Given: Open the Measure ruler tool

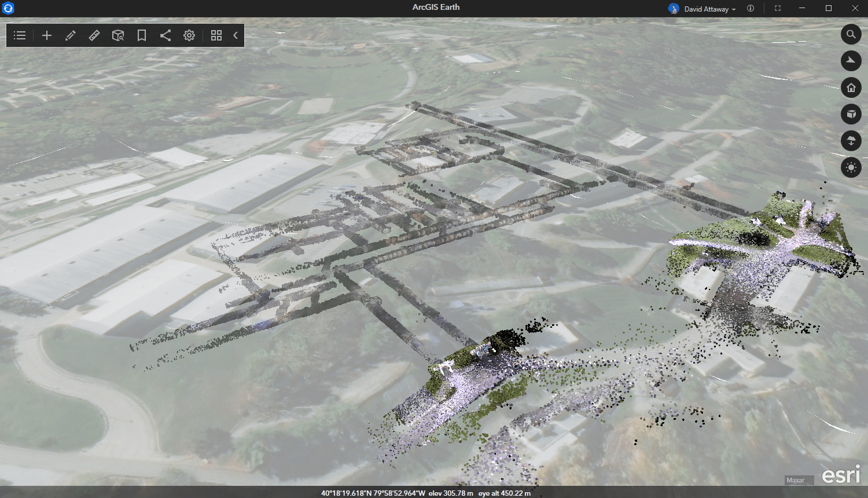Looking at the screenshot, I should (x=94, y=35).
